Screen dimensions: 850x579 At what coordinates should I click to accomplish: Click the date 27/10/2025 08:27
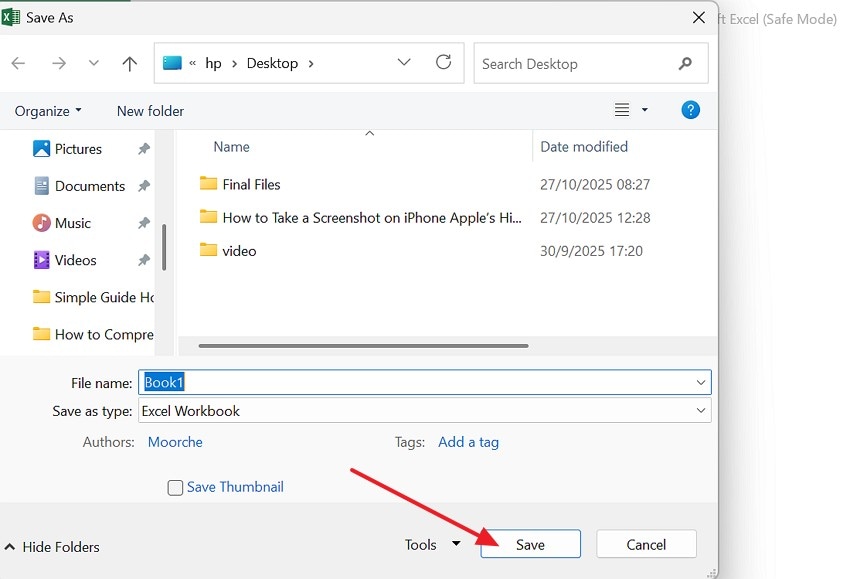[x=595, y=185]
